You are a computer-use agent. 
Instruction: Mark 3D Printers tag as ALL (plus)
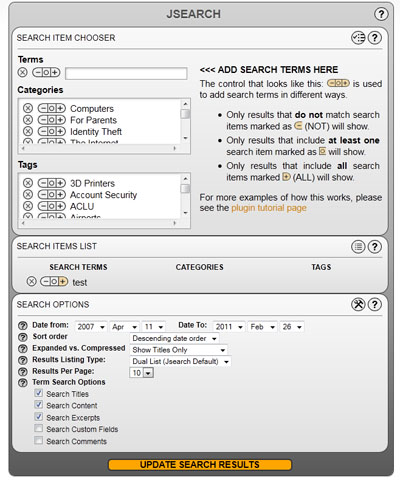click(61, 183)
